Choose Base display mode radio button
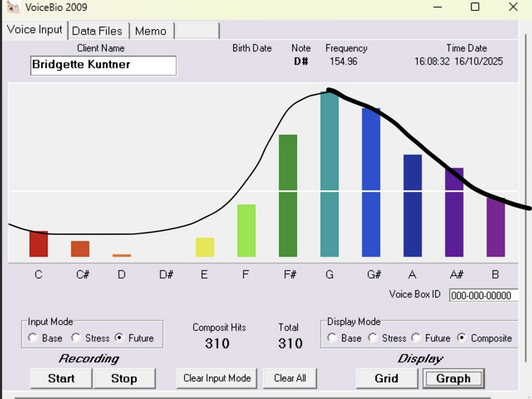Image resolution: width=532 pixels, height=399 pixels. pos(332,338)
